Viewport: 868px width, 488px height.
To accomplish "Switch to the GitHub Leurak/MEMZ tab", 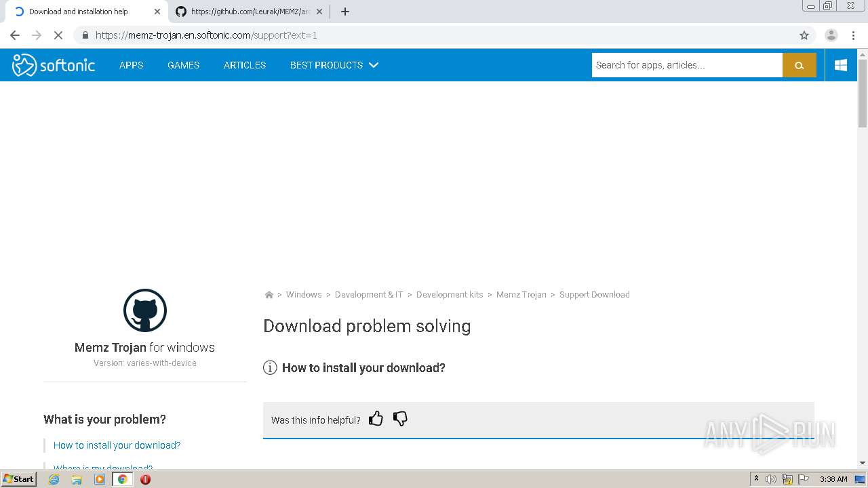I will [x=249, y=12].
